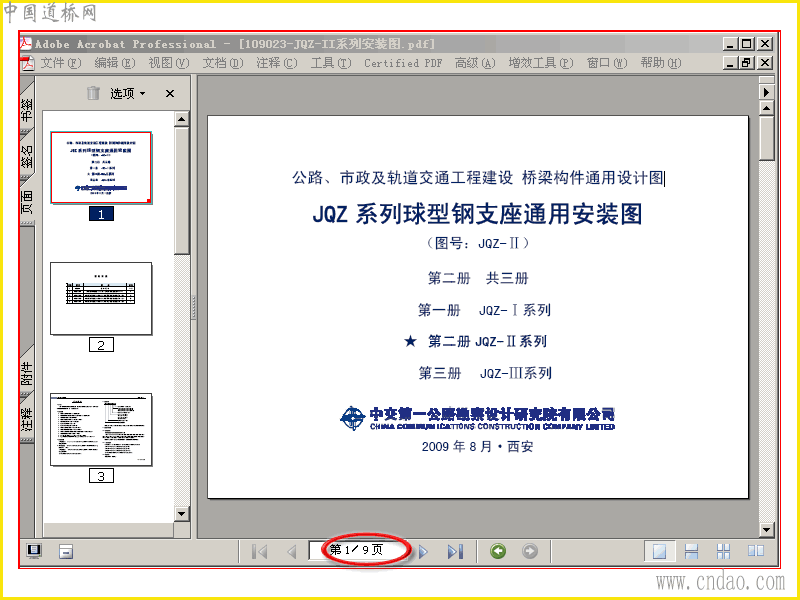Enable continuous facing pages layout

723,552
